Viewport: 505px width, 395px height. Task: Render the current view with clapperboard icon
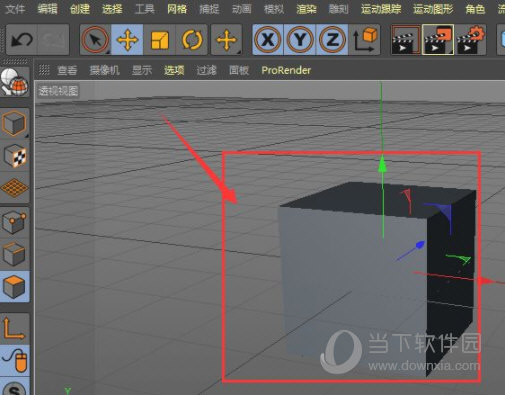coord(406,40)
